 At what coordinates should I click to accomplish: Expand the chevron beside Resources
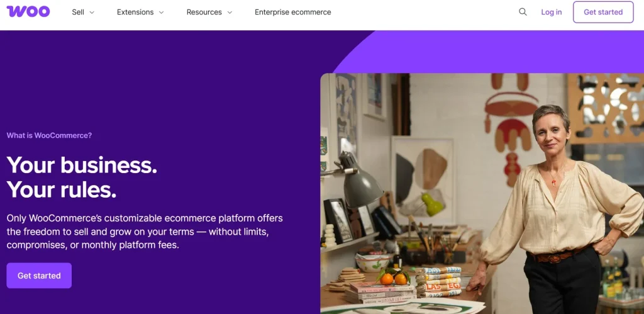click(230, 13)
